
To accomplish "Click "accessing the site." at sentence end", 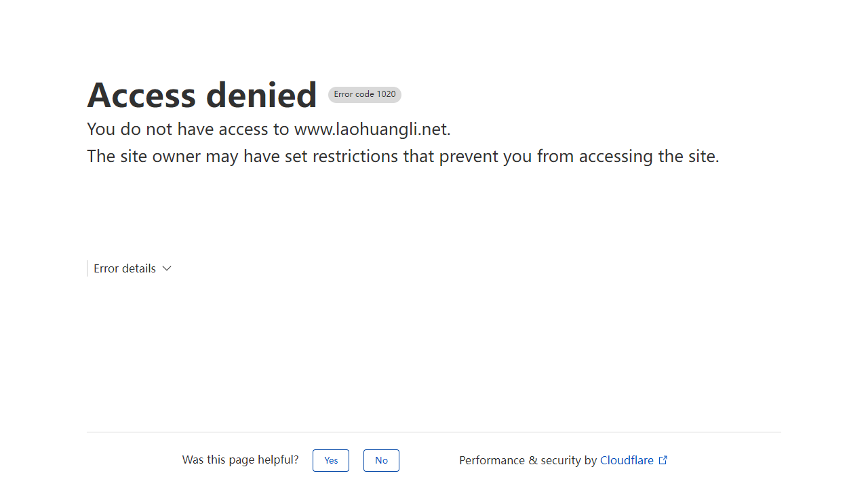I will [x=649, y=157].
